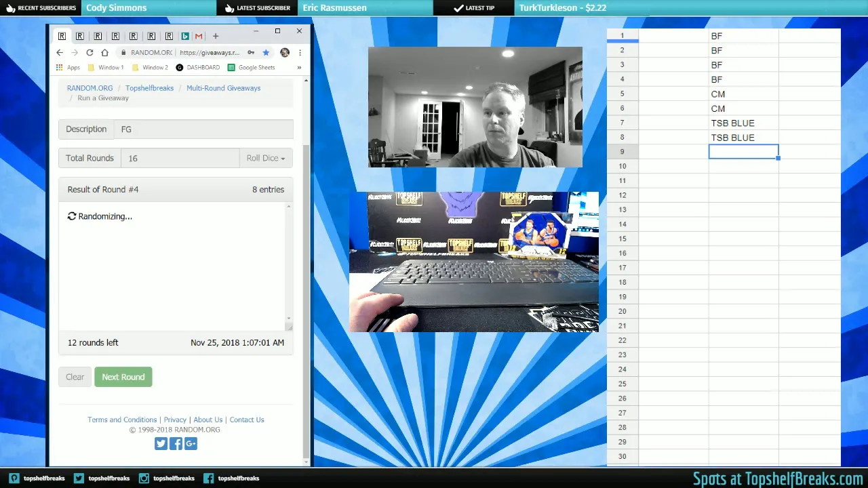Visit RANDOM.ORG's Twitter icon link
The height and width of the screenshot is (488, 868).
[x=161, y=443]
